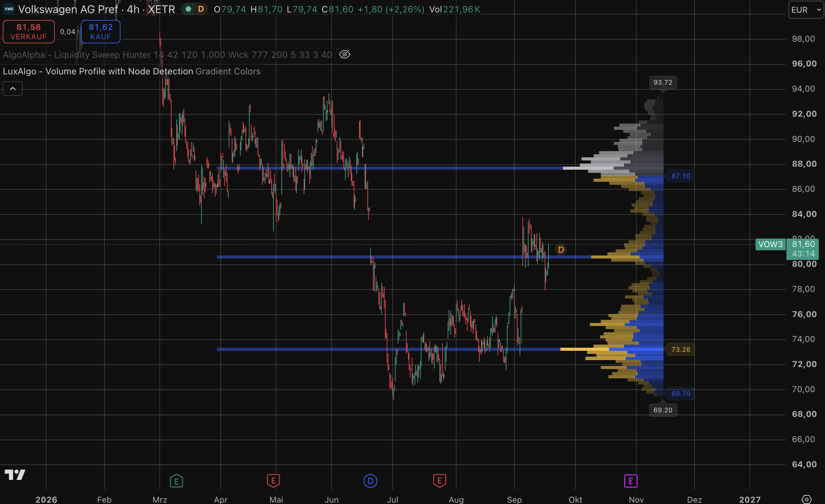Click the 64,00 price axis label

tap(804, 464)
